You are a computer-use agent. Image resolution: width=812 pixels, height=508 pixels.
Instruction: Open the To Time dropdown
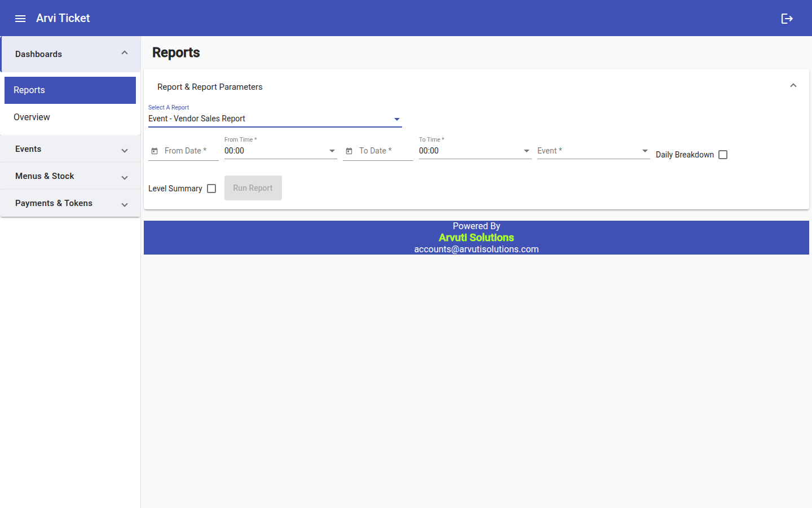(x=475, y=151)
